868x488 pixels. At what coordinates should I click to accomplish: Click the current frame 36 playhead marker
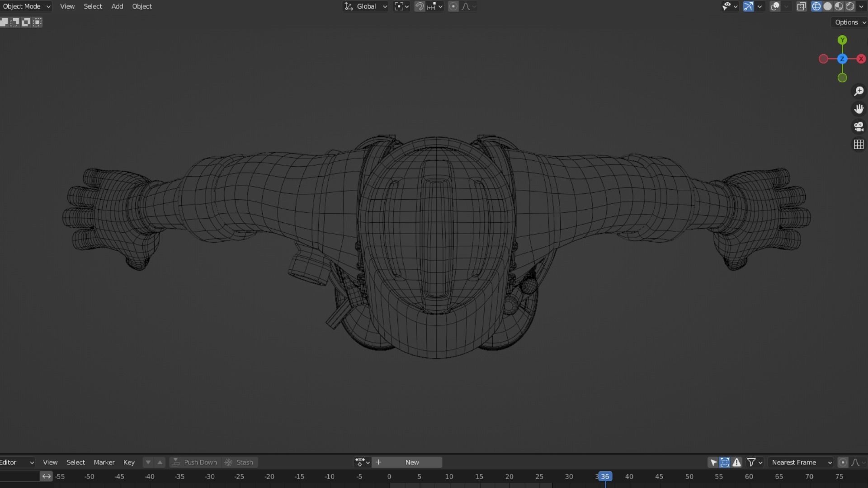tap(605, 476)
